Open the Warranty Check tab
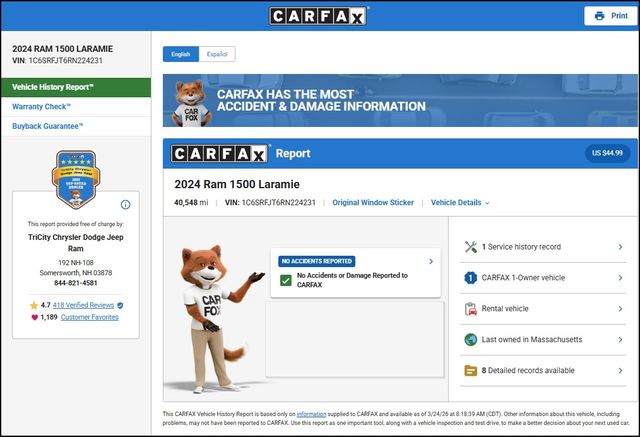 (x=42, y=106)
